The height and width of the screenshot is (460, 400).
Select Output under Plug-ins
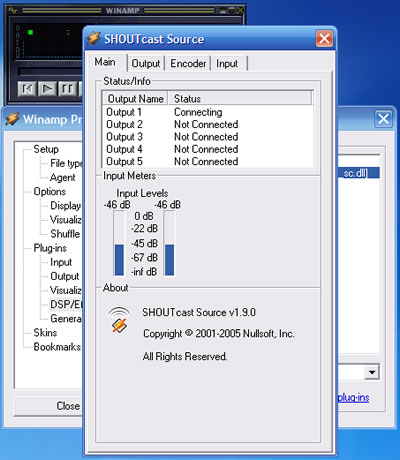coord(65,276)
